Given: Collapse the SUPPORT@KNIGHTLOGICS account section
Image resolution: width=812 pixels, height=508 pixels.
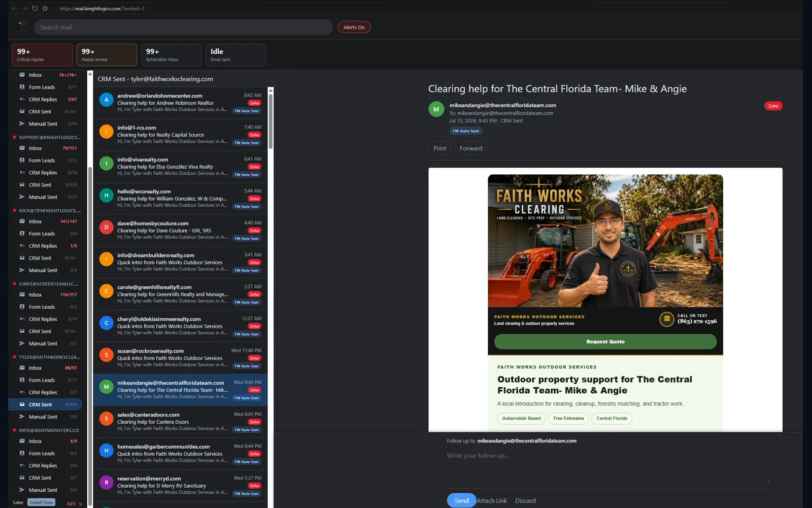Looking at the screenshot, I should point(47,137).
